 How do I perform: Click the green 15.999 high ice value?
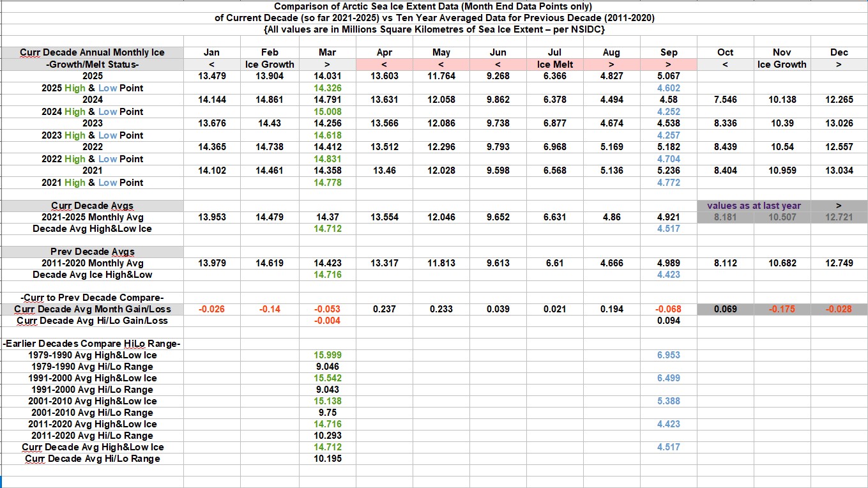[327, 355]
